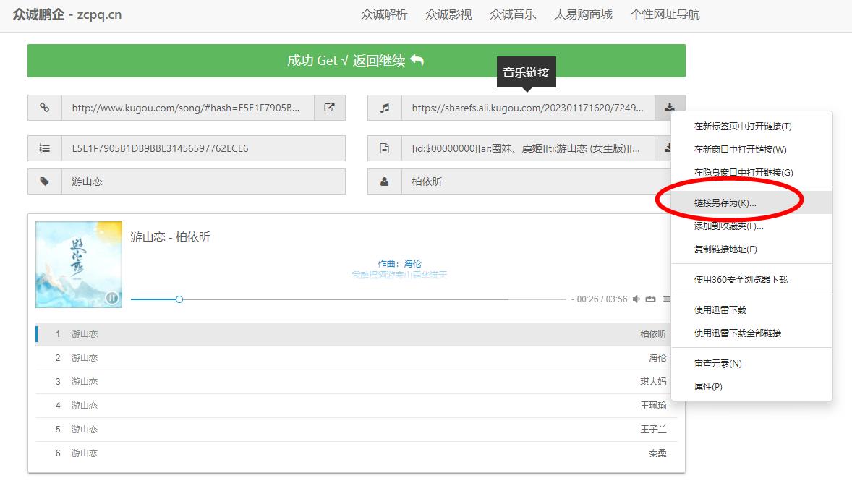Viewport: 852px width, 504px height.
Task: Pause playback using the button on the album cover
Action: tap(112, 297)
